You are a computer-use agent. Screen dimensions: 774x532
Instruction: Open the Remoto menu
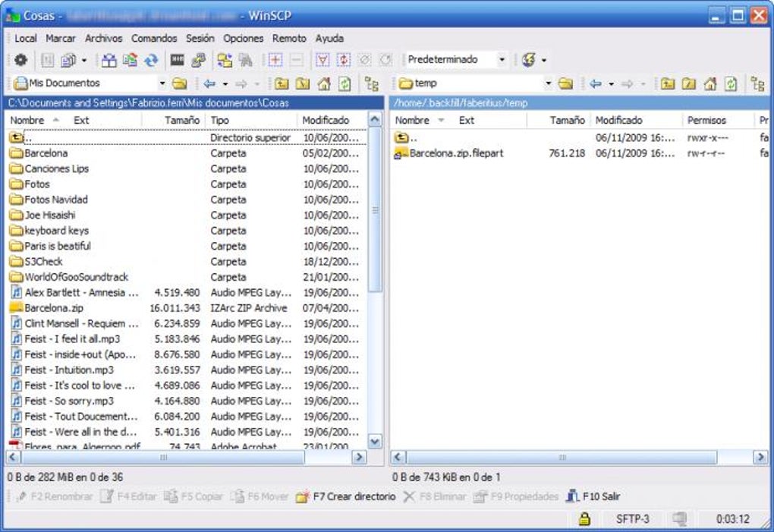(289, 39)
